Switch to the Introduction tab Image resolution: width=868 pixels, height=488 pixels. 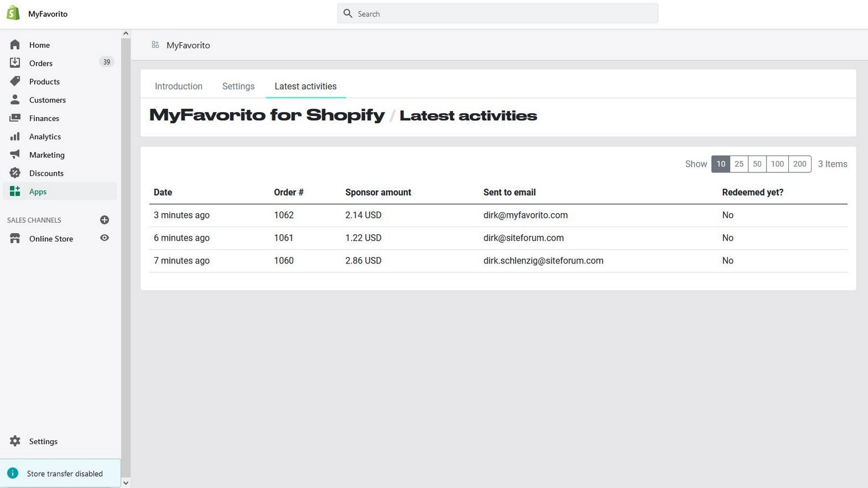(x=178, y=86)
